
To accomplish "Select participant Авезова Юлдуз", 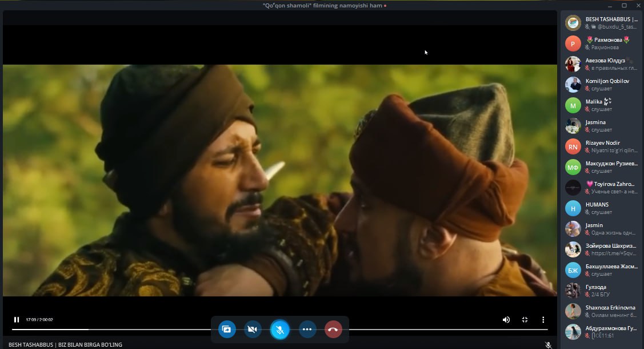I will pyautogui.click(x=601, y=64).
